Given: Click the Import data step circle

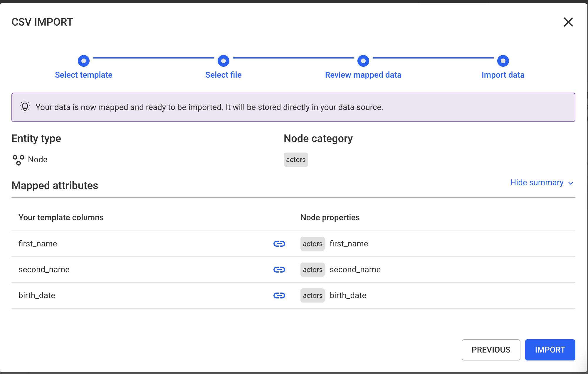Looking at the screenshot, I should click(503, 61).
